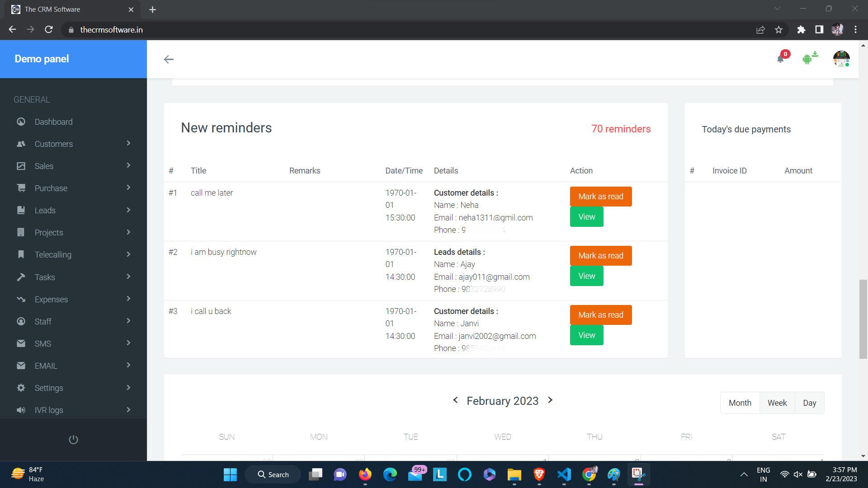Switch the calendar to Week view
The height and width of the screenshot is (488, 868).
pos(777,403)
